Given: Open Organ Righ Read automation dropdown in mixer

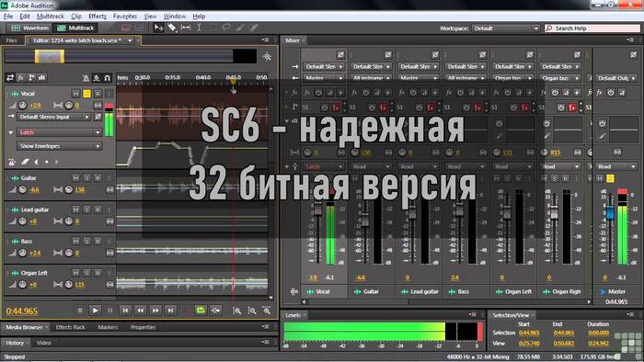Looking at the screenshot, I should pyautogui.click(x=560, y=166).
